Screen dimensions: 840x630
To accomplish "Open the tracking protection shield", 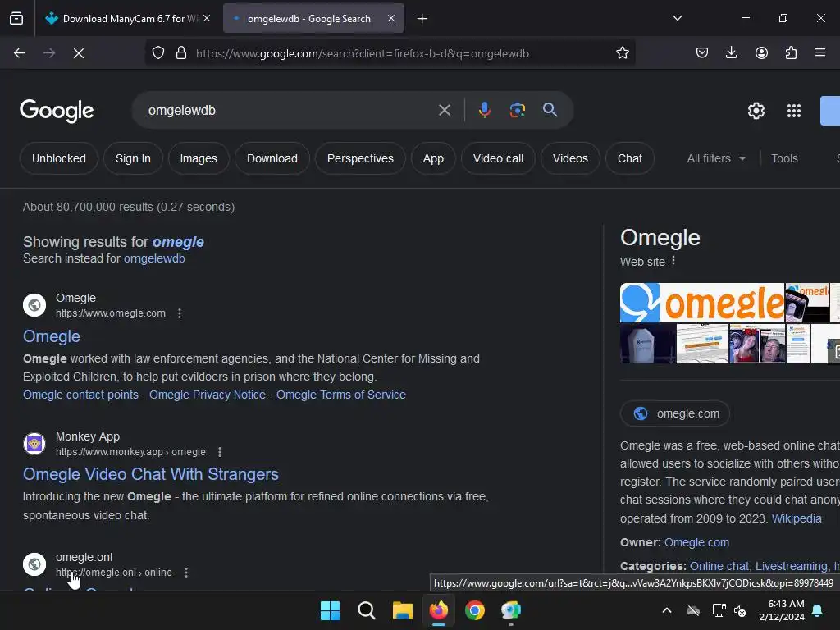I will tap(158, 53).
